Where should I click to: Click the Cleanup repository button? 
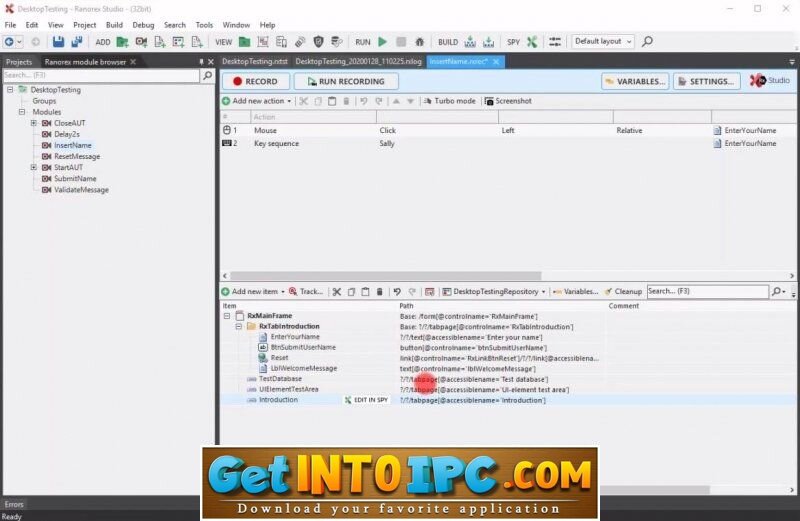coord(623,291)
